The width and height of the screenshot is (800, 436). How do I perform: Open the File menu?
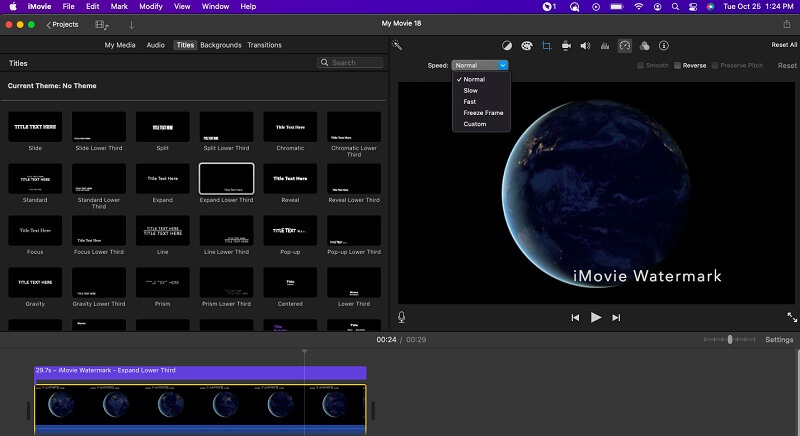(x=68, y=7)
